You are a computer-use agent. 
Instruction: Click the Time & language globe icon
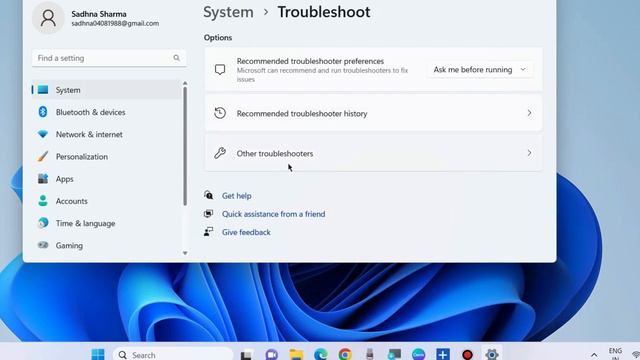[x=43, y=223]
